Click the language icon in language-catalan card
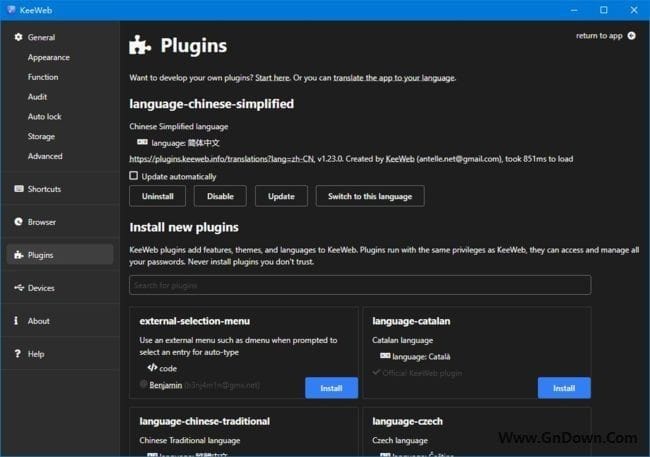The width and height of the screenshot is (650, 457). click(x=385, y=355)
